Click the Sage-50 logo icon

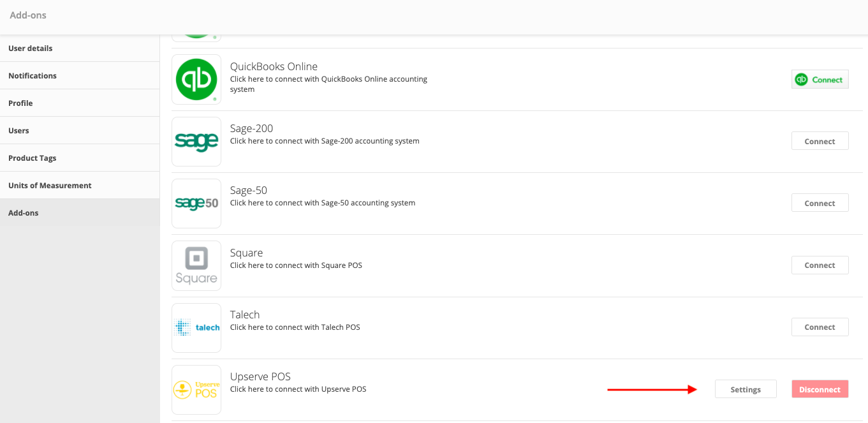click(196, 203)
